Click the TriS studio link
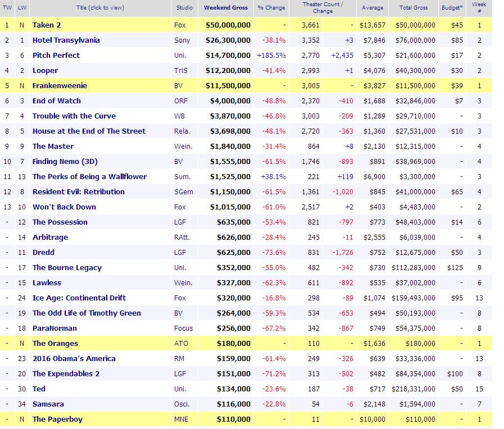Image resolution: width=504 pixels, height=429 pixels. point(181,71)
